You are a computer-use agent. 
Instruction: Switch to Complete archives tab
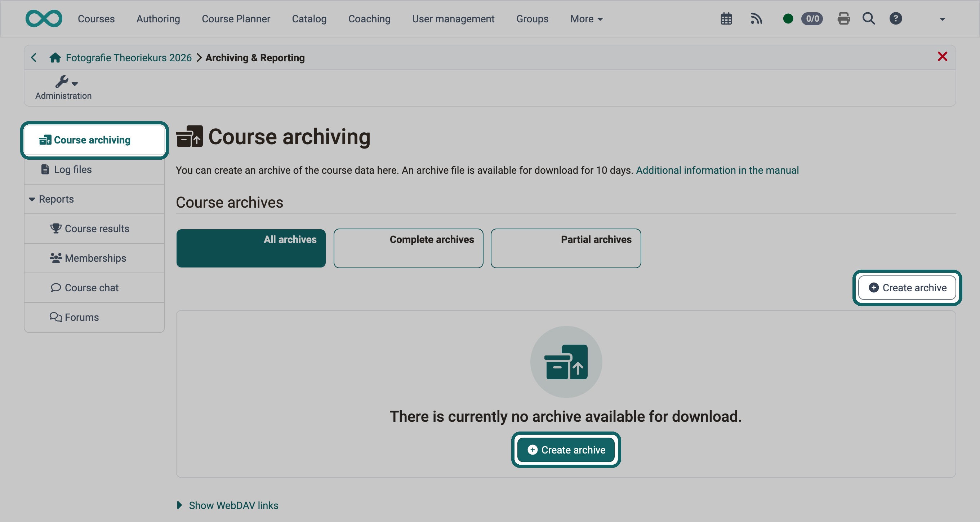(409, 248)
